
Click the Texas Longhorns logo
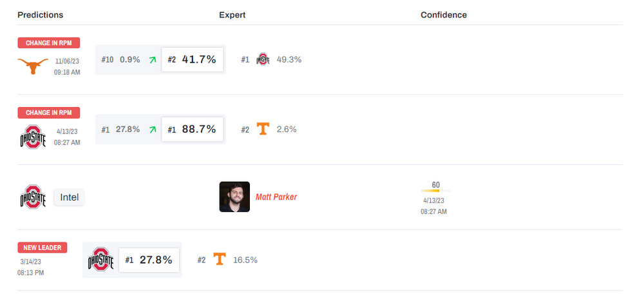tap(33, 66)
